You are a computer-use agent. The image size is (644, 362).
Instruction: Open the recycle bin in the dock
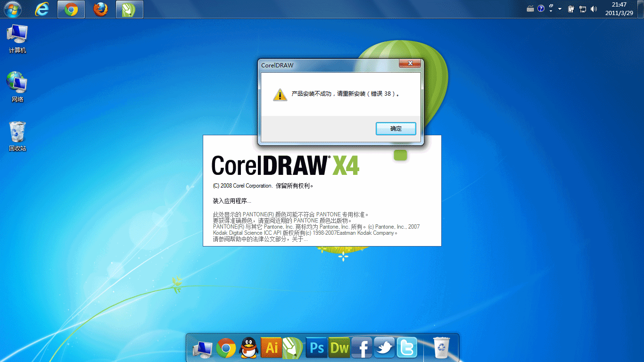442,348
